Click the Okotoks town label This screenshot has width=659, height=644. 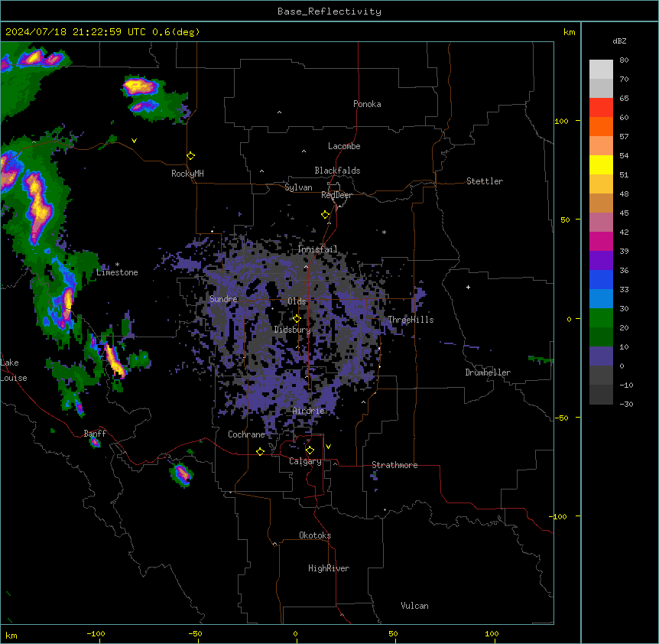[315, 535]
